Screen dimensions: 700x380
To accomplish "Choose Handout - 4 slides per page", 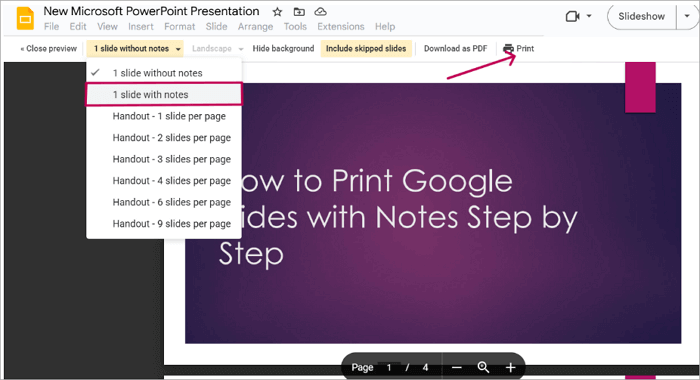I will pyautogui.click(x=164, y=180).
